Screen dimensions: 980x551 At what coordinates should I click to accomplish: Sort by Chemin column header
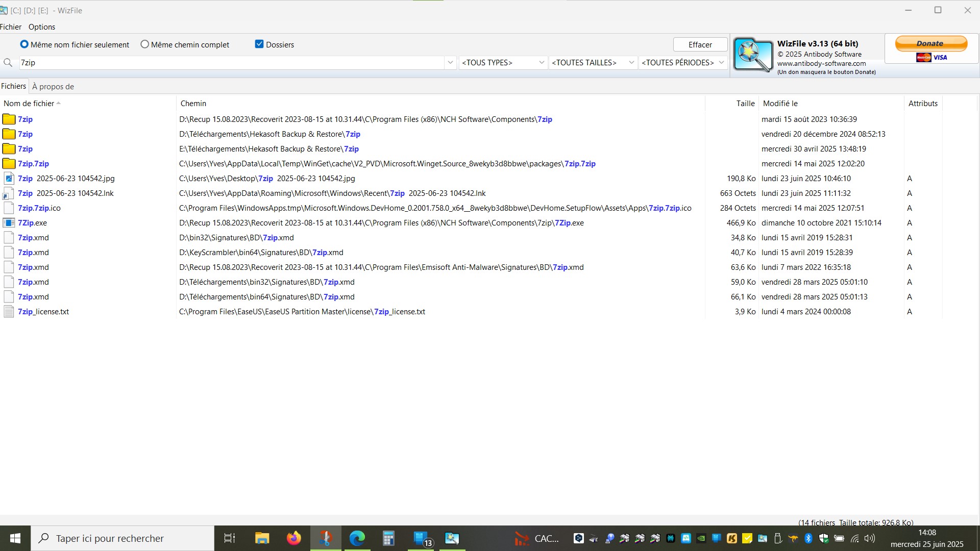440,103
